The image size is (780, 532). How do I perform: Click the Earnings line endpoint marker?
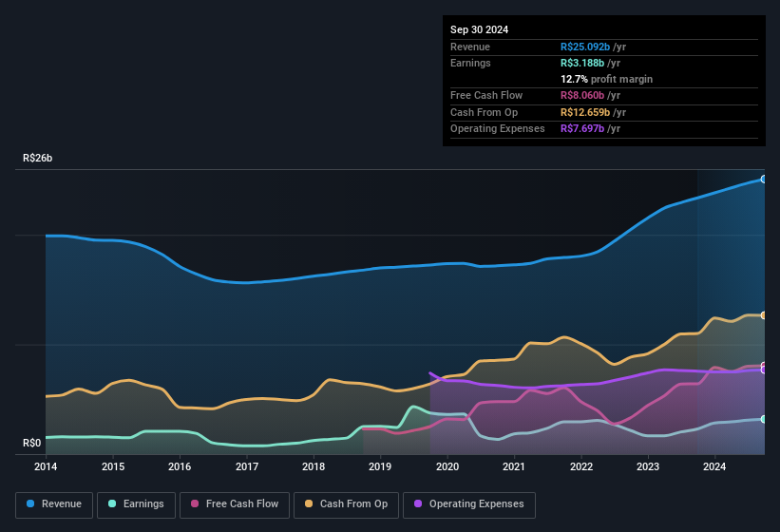point(764,419)
